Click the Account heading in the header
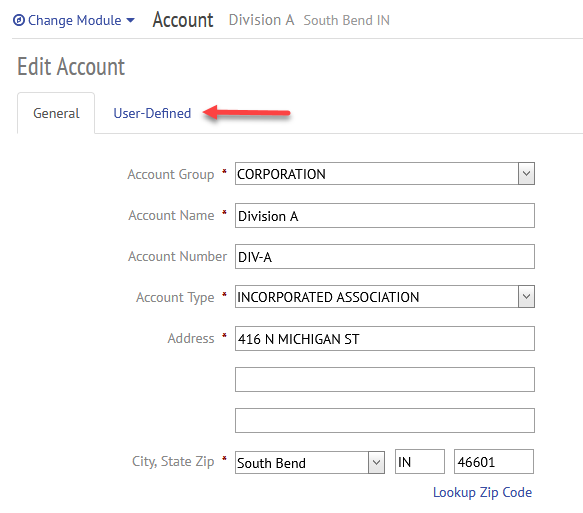583x513 pixels. [x=183, y=20]
